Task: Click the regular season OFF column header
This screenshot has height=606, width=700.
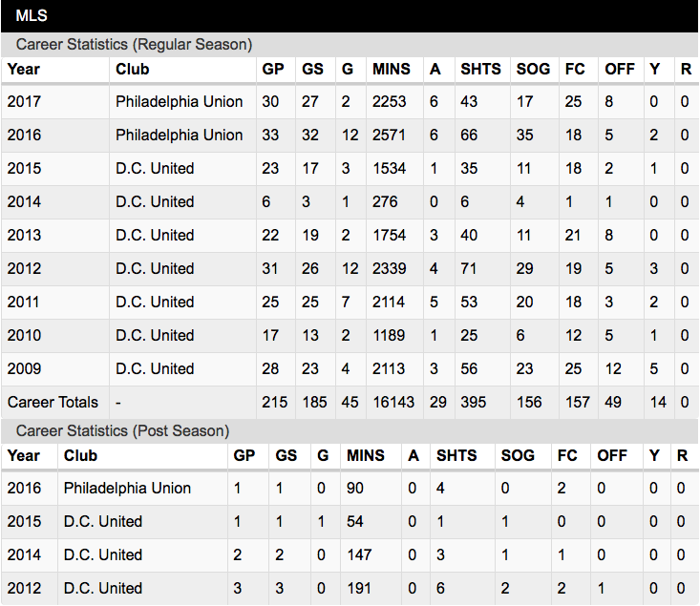Action: (x=620, y=69)
